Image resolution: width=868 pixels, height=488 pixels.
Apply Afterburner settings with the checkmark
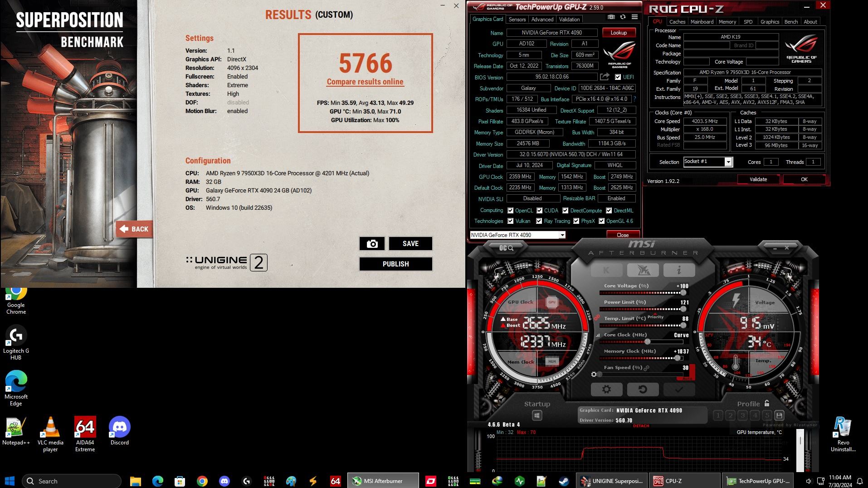(x=679, y=389)
